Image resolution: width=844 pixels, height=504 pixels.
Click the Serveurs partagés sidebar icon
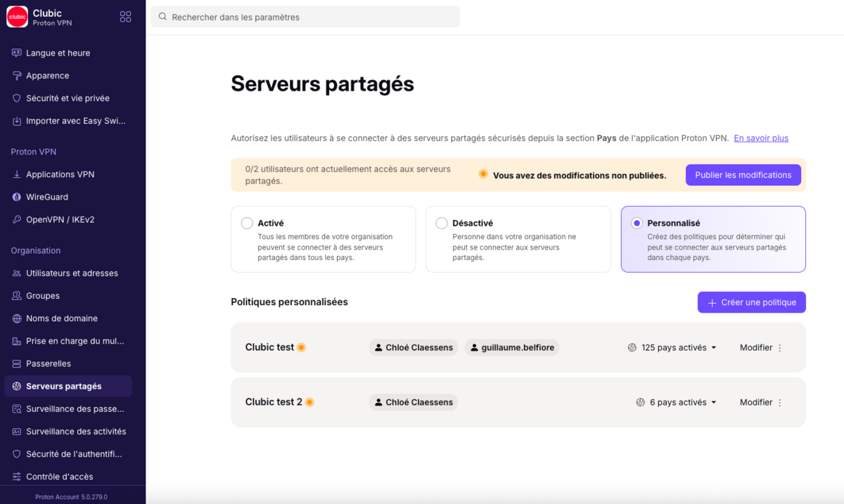click(x=17, y=386)
